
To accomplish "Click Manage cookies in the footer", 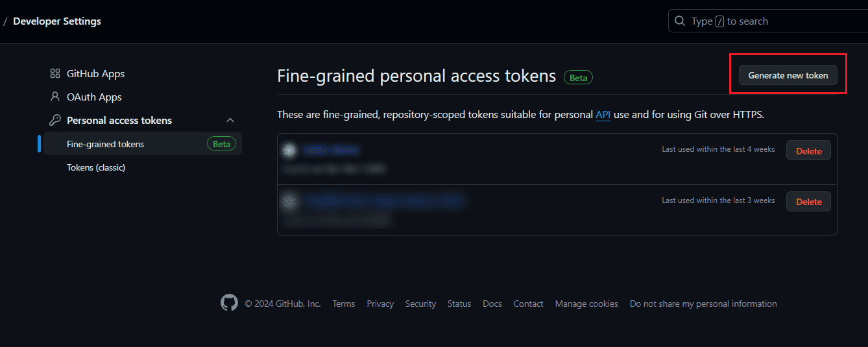I will [586, 304].
